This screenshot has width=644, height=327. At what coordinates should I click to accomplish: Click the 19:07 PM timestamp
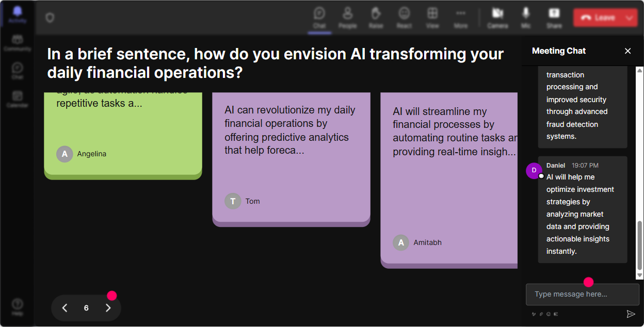click(585, 166)
